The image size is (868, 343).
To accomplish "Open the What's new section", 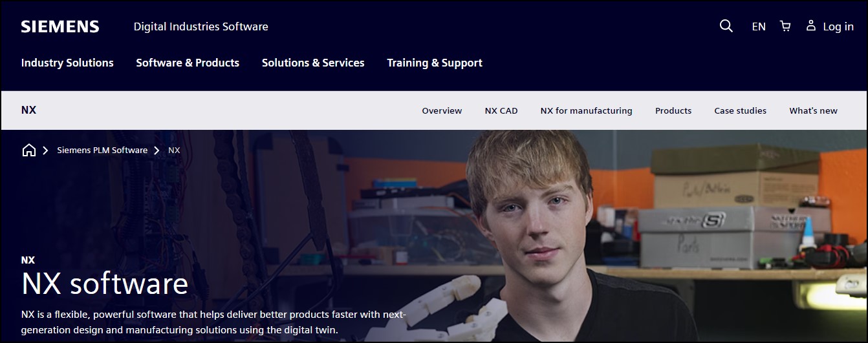I will [813, 110].
